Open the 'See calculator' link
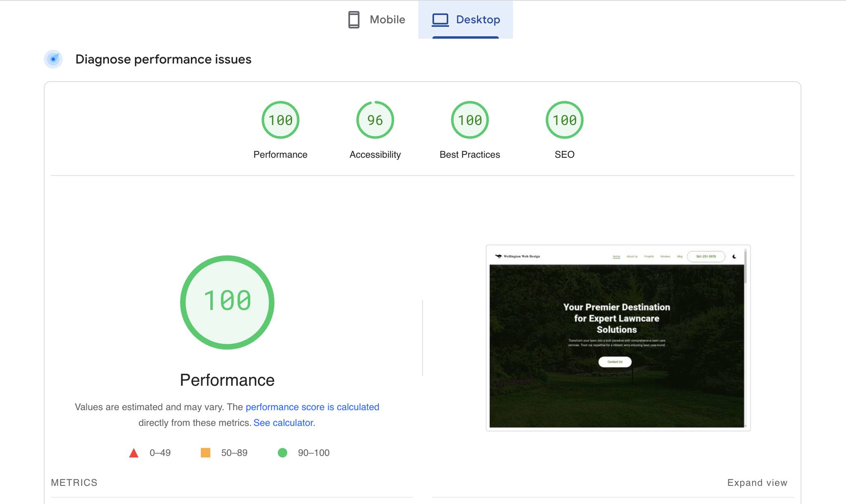 coord(284,423)
